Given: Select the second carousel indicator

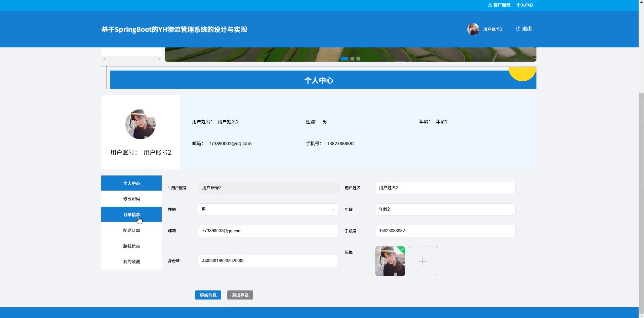Looking at the screenshot, I should click(352, 58).
